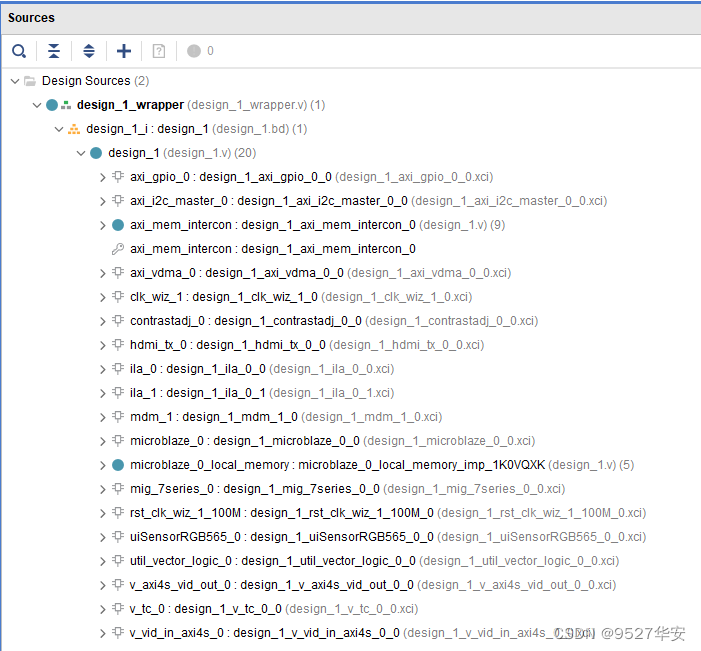
Task: Click the IP chip icon beside uiSensorRGB565_0
Action: point(118,536)
